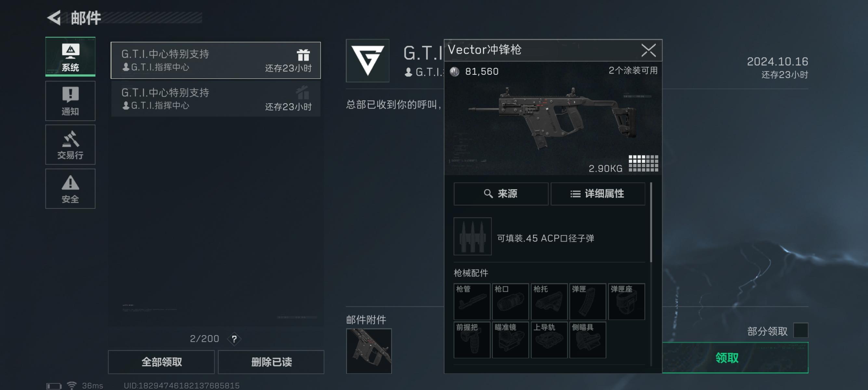The width and height of the screenshot is (868, 390).
Task: Select the 瞄准镜 scope attachment slot
Action: 510,340
